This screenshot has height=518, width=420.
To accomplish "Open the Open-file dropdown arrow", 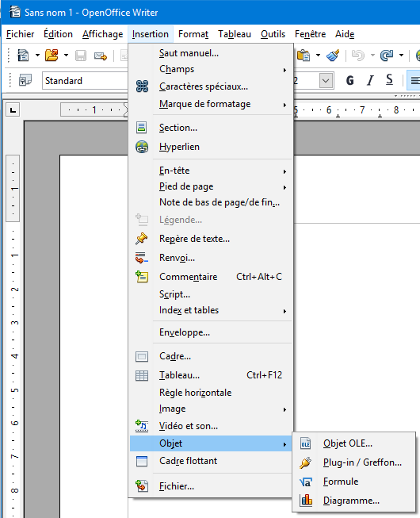I will click(x=66, y=56).
